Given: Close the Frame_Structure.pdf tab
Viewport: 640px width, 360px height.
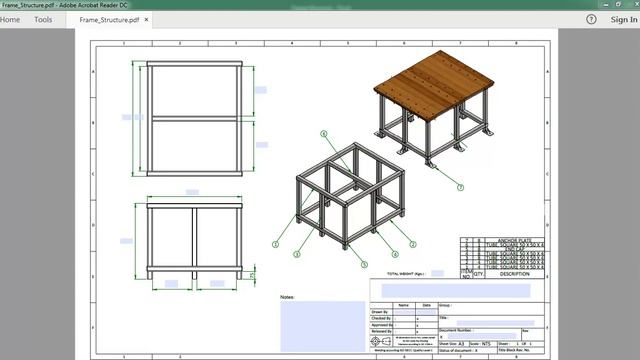Looking at the screenshot, I should 146,20.
